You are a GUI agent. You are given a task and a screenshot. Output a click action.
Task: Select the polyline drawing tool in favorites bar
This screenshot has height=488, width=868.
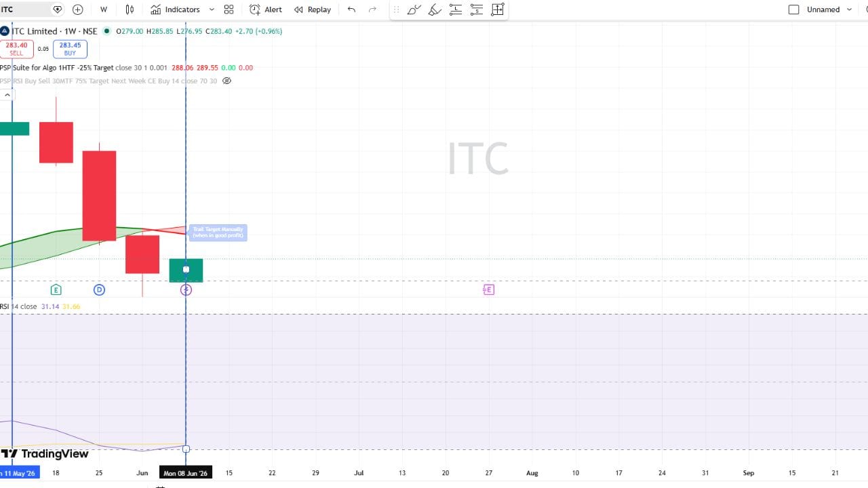click(x=414, y=9)
